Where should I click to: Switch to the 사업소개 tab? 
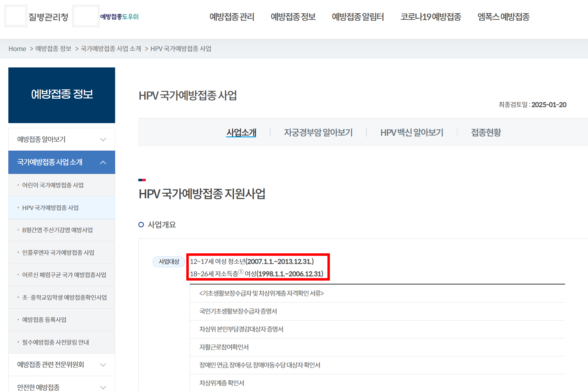[x=241, y=132]
